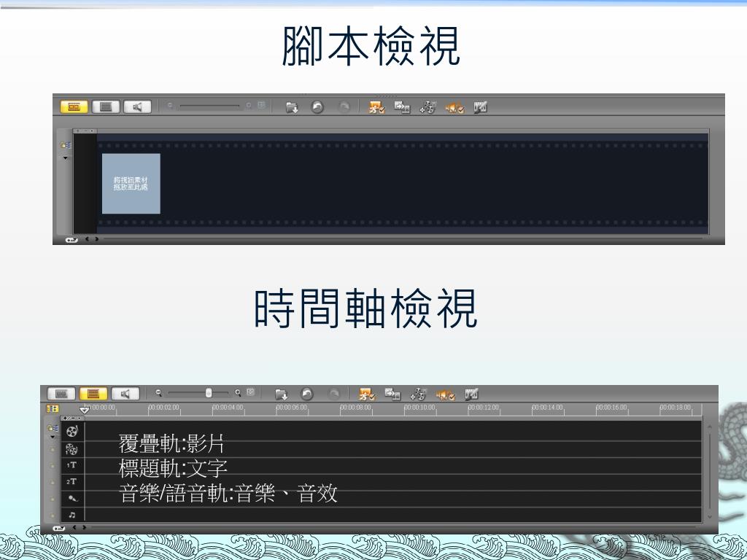Viewport: 747px width, 560px height.
Task: Select the Voice Track microphone button
Action: point(72,499)
